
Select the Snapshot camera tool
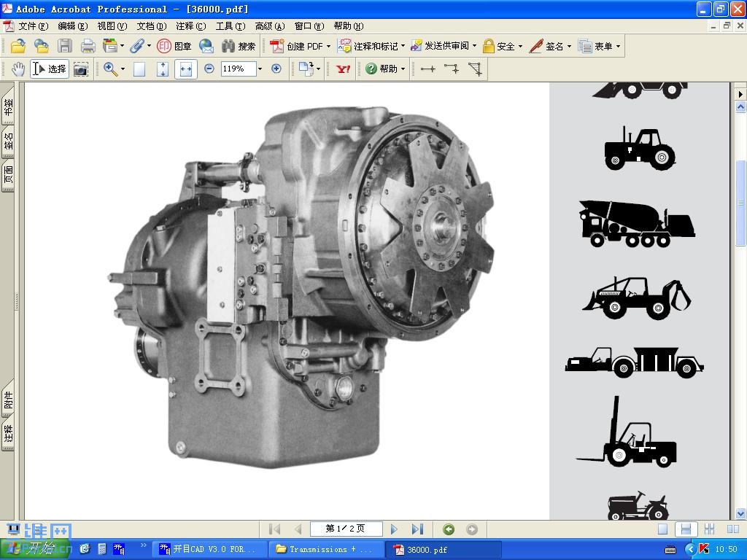click(81, 69)
